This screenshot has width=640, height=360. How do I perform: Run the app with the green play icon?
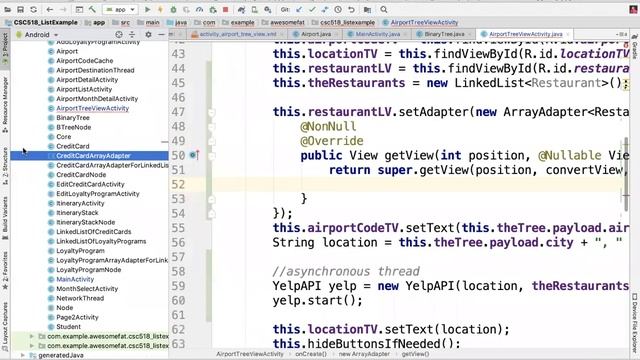pyautogui.click(x=147, y=9)
